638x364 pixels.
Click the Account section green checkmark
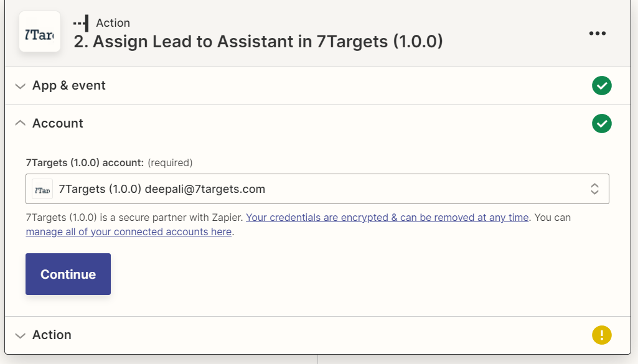pyautogui.click(x=601, y=124)
